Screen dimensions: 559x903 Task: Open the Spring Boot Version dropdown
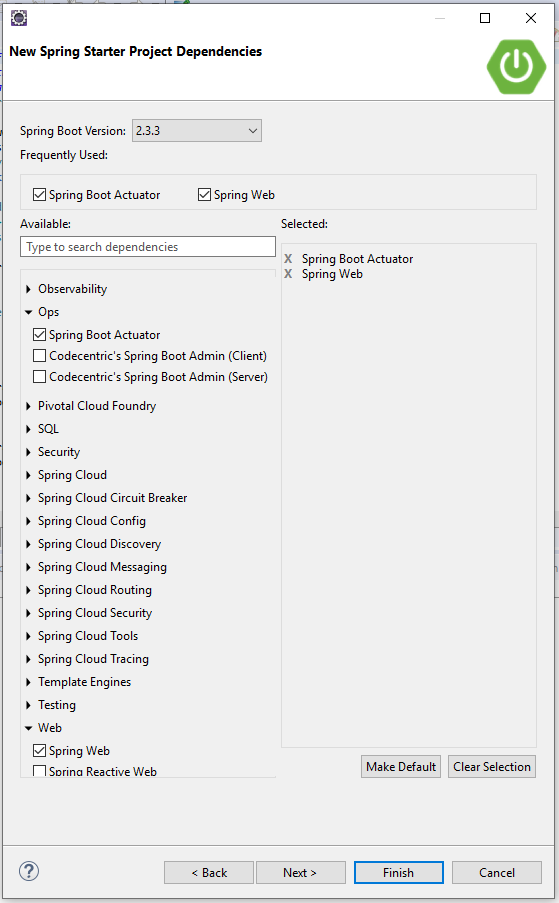pos(197,131)
